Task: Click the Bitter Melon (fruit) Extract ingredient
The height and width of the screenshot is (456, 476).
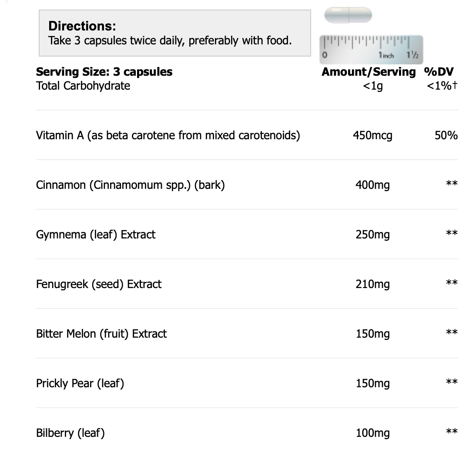Action: pos(101,334)
